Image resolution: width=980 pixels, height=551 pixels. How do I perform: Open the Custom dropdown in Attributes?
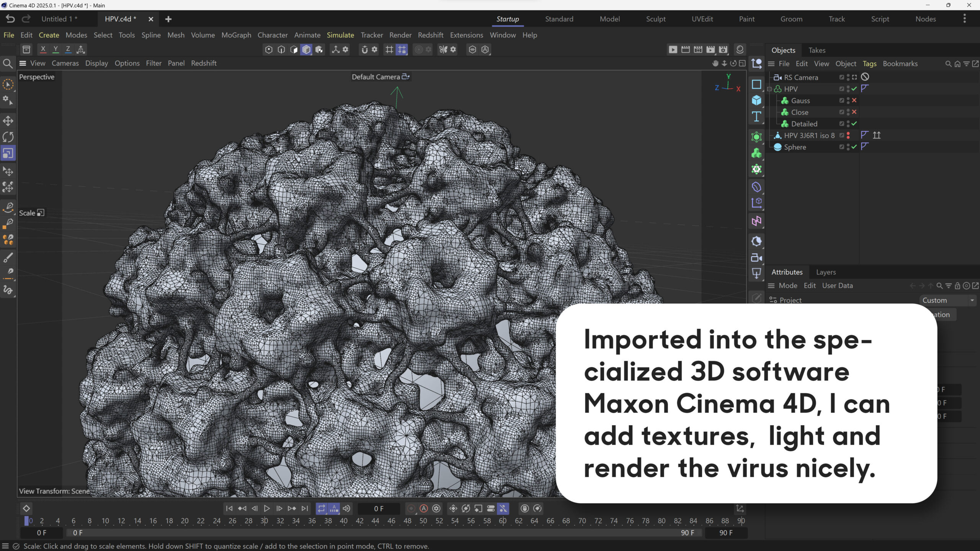[948, 300]
